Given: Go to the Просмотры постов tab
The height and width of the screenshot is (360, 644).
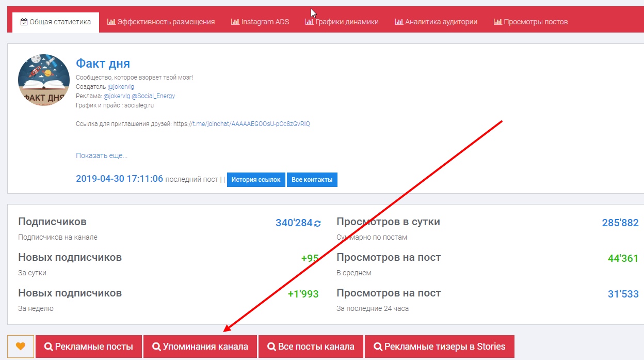Looking at the screenshot, I should coord(530,22).
